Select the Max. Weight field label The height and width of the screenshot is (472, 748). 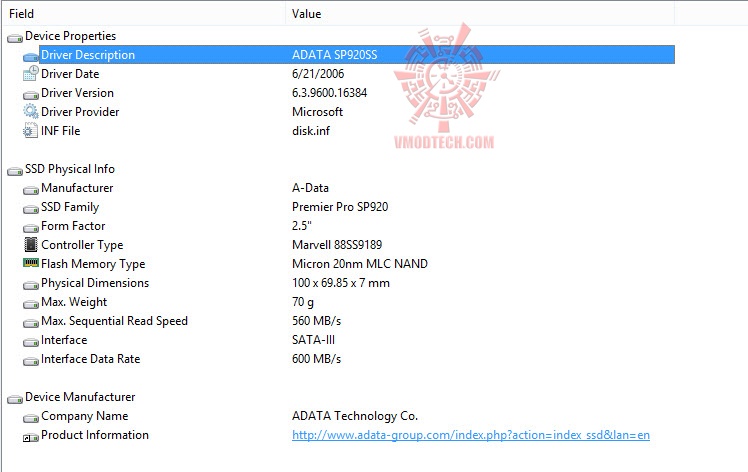(74, 302)
